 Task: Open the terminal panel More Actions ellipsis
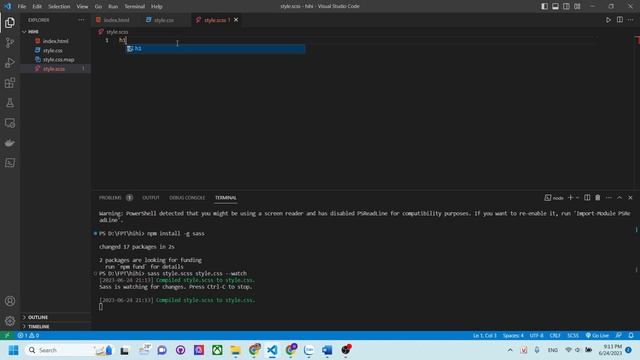click(x=609, y=198)
